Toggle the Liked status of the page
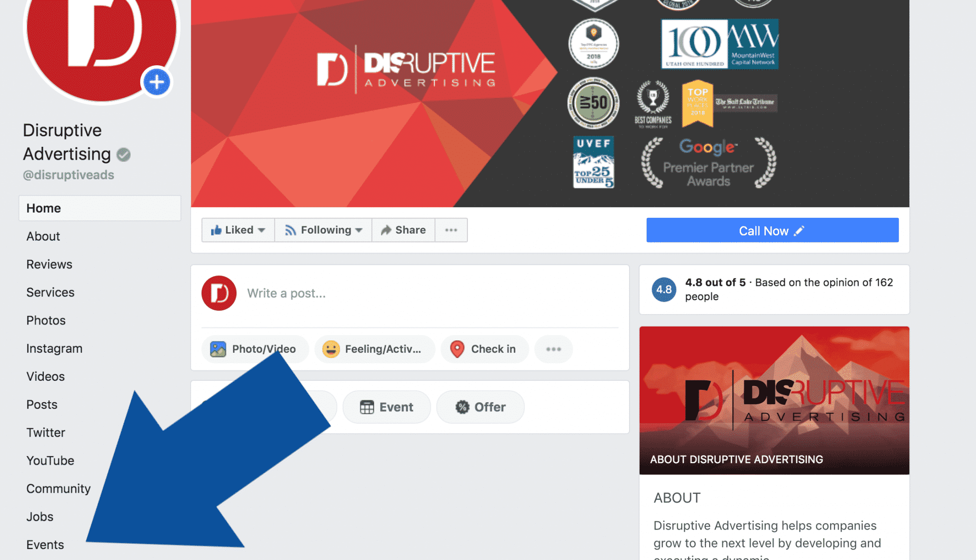This screenshot has height=560, width=976. 235,230
